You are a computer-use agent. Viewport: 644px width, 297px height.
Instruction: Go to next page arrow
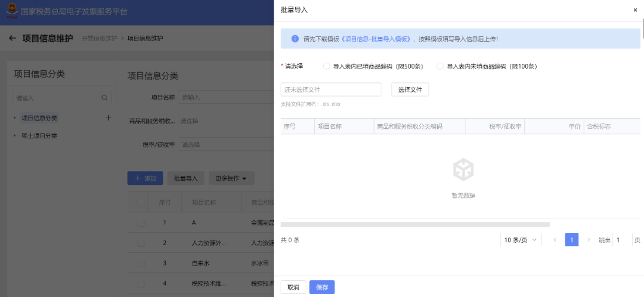coord(589,240)
